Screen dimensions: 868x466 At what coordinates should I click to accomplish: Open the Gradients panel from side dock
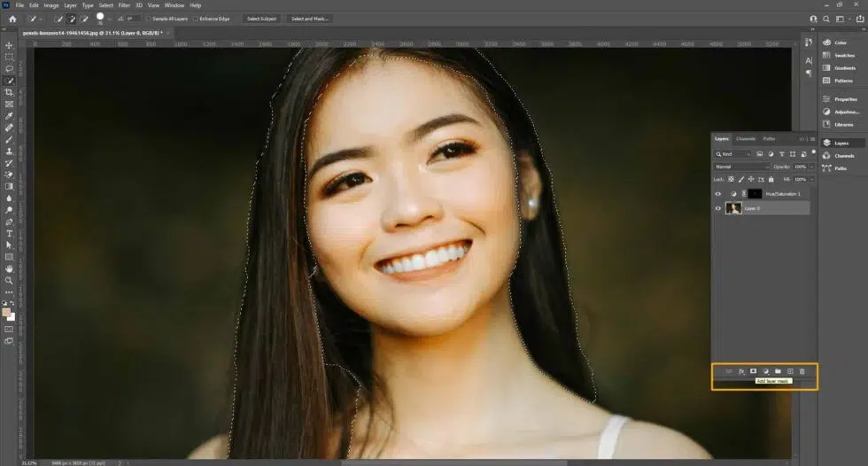pyautogui.click(x=841, y=68)
